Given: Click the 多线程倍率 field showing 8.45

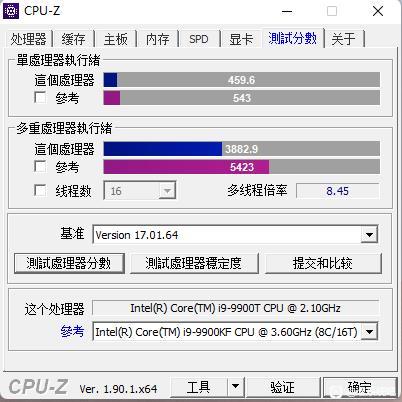Looking at the screenshot, I should click(x=337, y=191).
